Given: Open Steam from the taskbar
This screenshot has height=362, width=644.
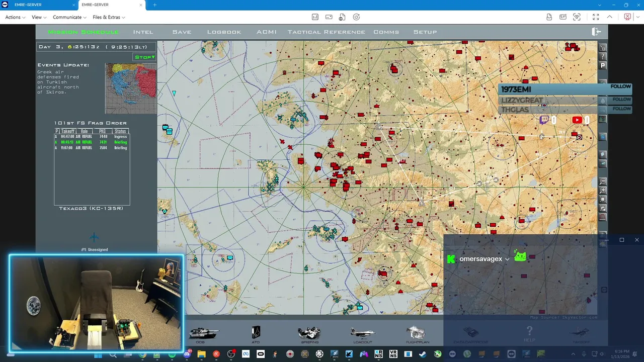Looking at the screenshot, I should click(423, 354).
